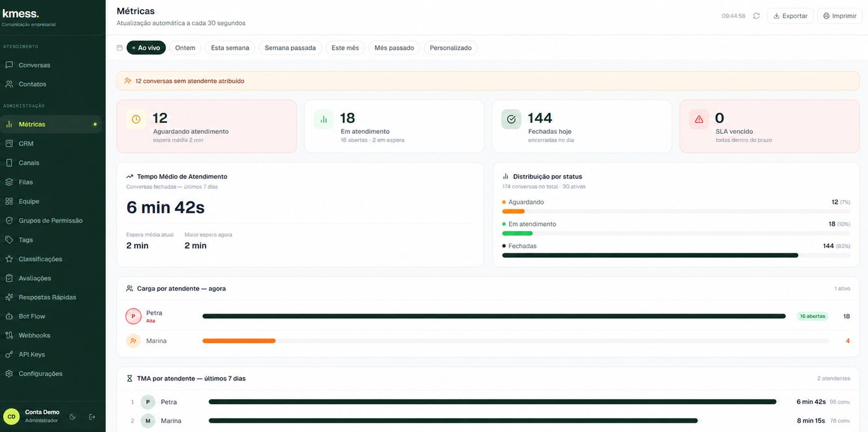
Task: Open the Personalizado date range filter
Action: click(451, 48)
